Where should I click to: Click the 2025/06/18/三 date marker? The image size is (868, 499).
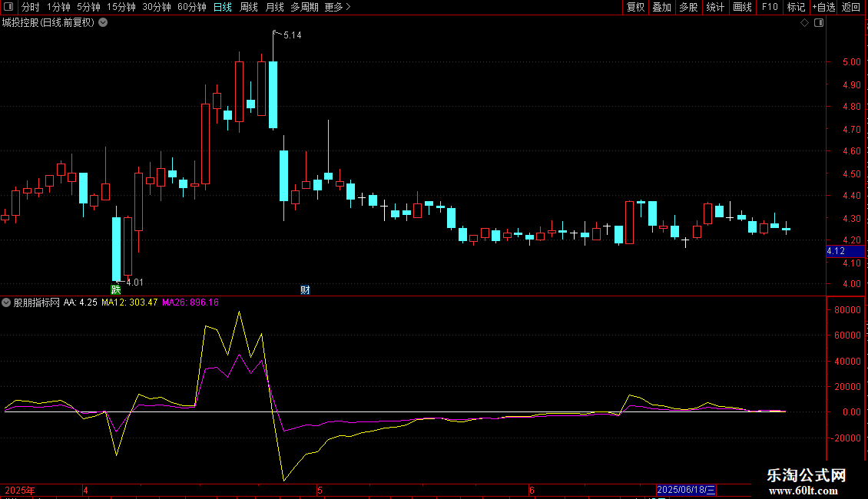(x=686, y=490)
